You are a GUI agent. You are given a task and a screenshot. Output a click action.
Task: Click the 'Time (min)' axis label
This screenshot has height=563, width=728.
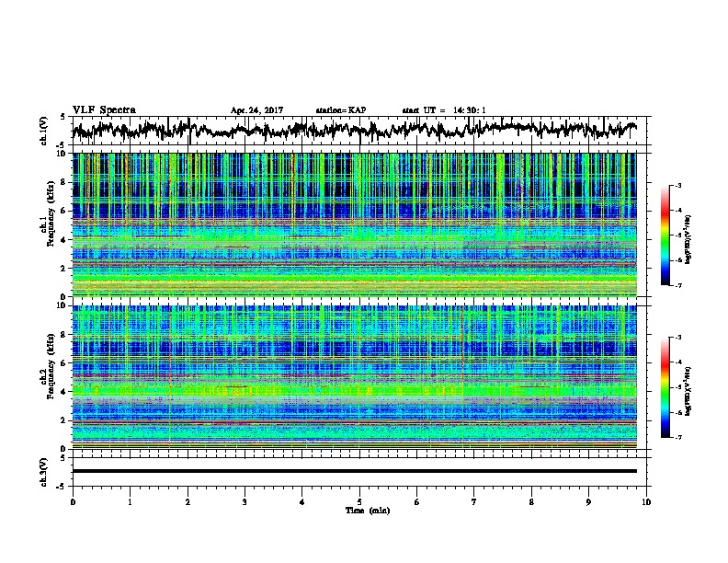click(368, 511)
